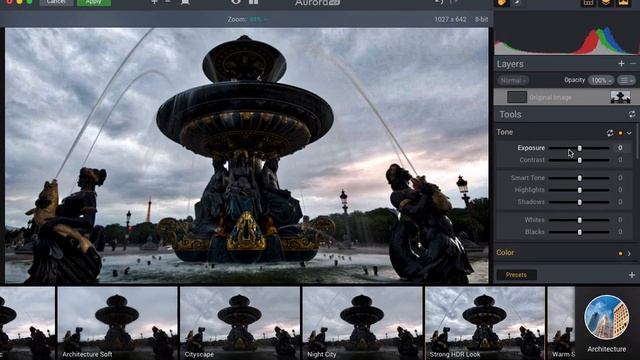640x360 pixels.
Task: Click the Contrast value field
Action: pos(620,160)
